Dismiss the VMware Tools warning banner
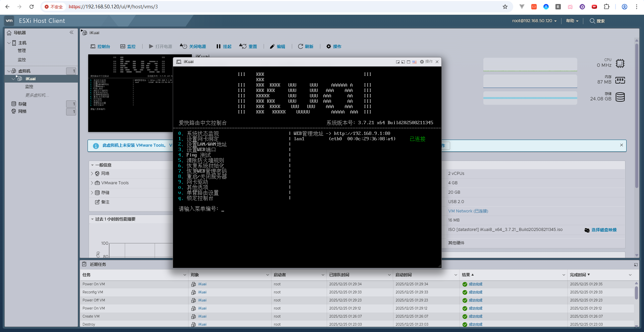Image resolution: width=644 pixels, height=332 pixels. click(622, 145)
